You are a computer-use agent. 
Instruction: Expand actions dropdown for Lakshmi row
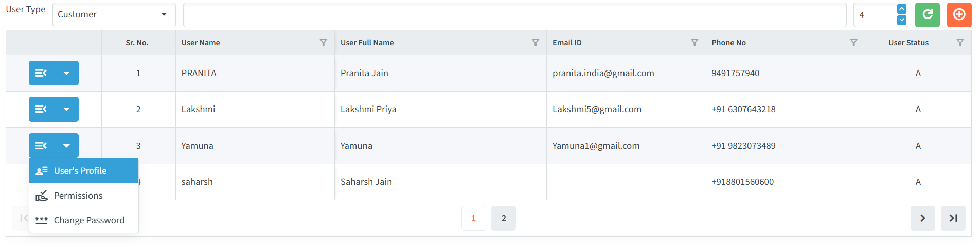[66, 109]
